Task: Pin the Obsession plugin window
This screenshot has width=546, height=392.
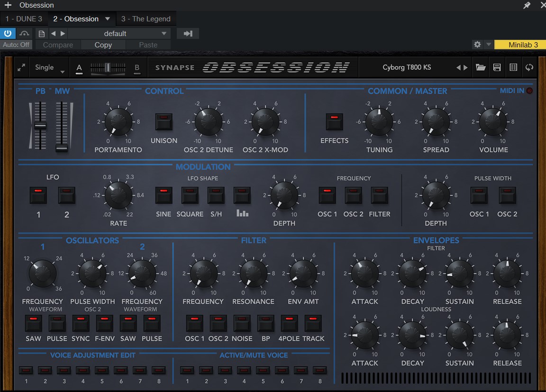Action: [x=527, y=5]
